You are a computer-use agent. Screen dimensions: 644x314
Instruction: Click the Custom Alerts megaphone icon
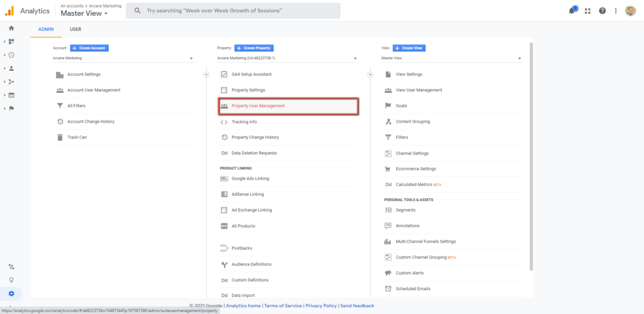click(387, 273)
